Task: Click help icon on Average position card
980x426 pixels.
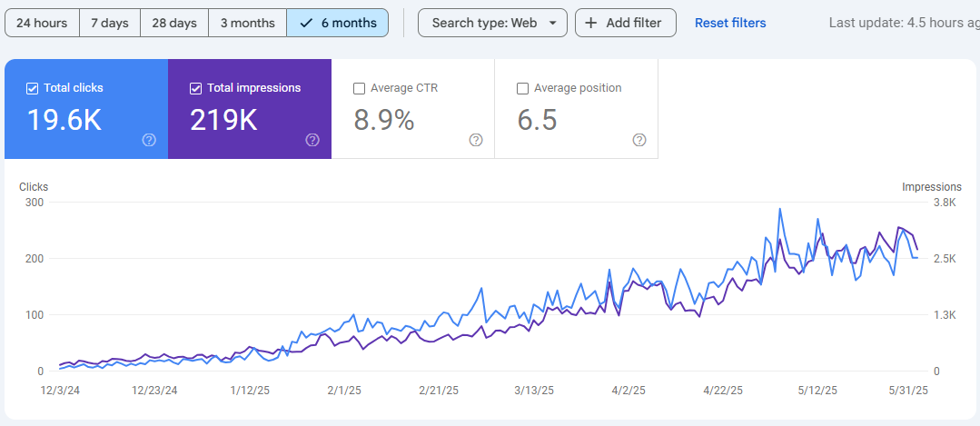Action: tap(639, 140)
